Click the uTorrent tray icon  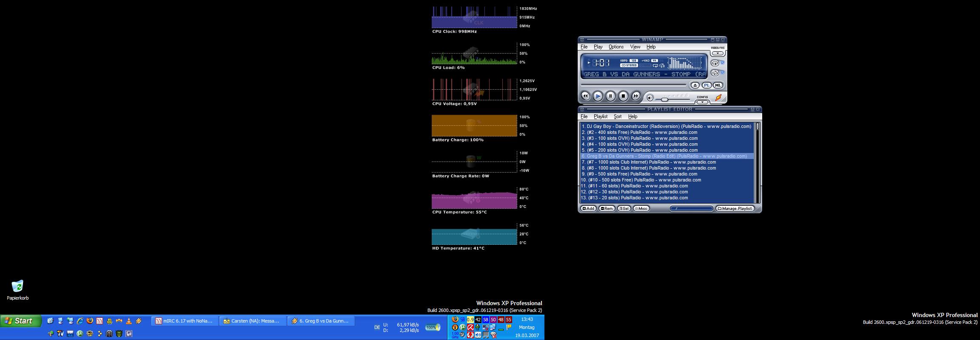pos(463,327)
